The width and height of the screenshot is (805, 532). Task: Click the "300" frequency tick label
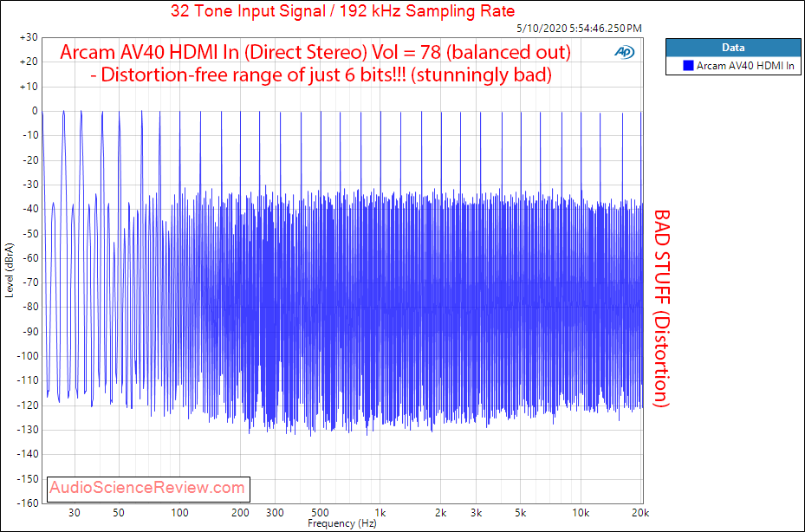[x=276, y=512]
